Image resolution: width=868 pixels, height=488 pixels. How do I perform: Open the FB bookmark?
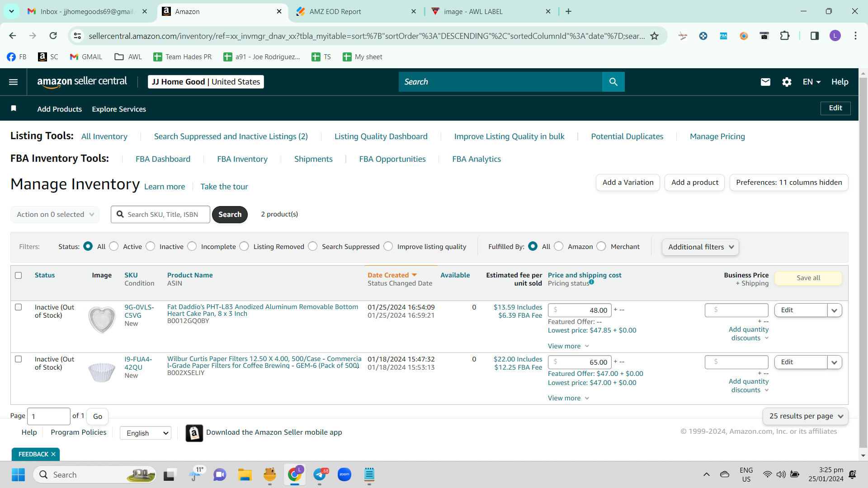click(17, 57)
